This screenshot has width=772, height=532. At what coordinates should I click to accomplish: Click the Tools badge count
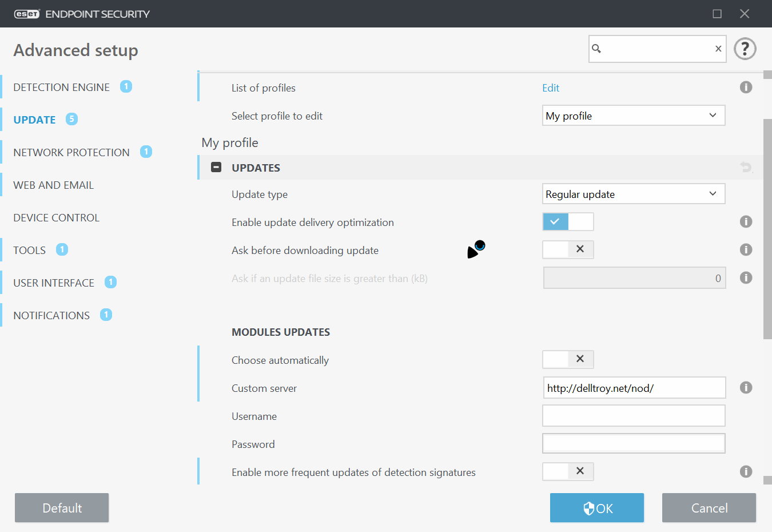coord(62,249)
